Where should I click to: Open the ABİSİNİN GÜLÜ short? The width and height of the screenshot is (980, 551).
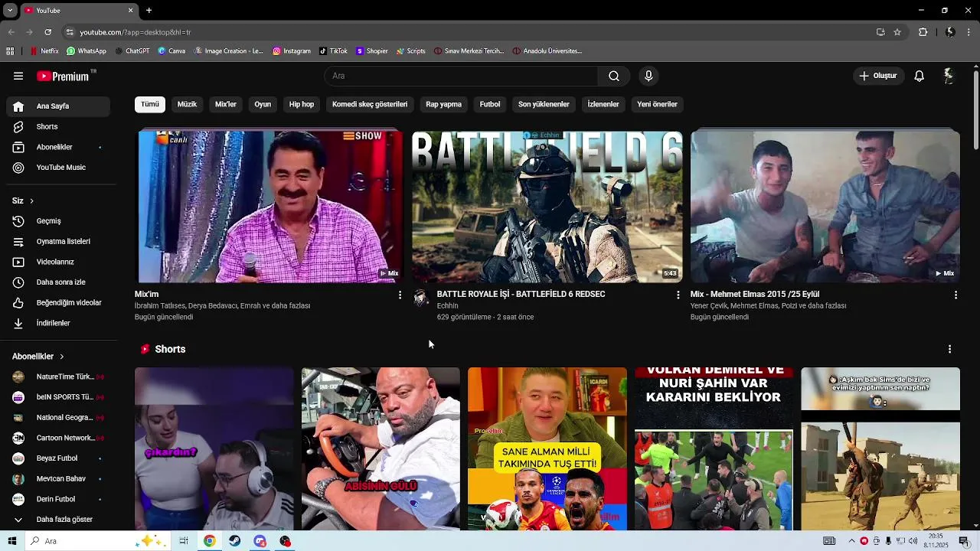381,448
